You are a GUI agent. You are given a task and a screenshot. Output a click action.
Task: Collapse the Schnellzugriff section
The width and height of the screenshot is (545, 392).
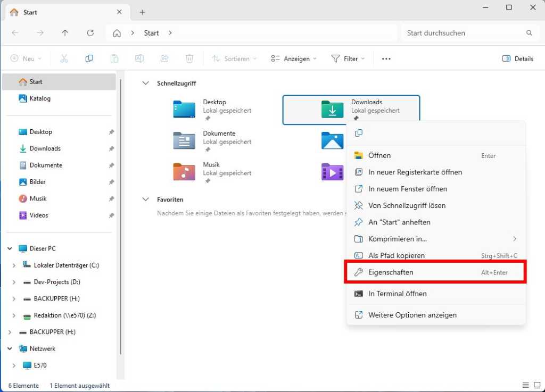click(x=145, y=83)
